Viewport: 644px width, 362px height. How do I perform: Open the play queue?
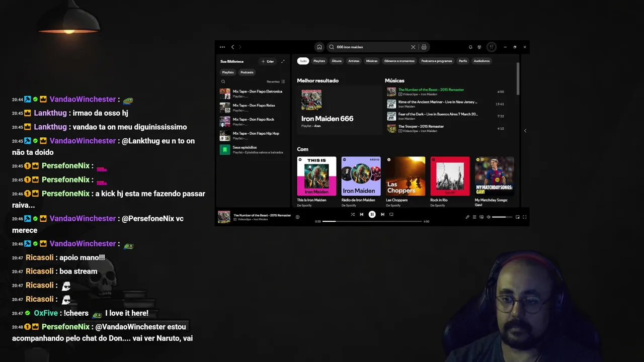(474, 217)
